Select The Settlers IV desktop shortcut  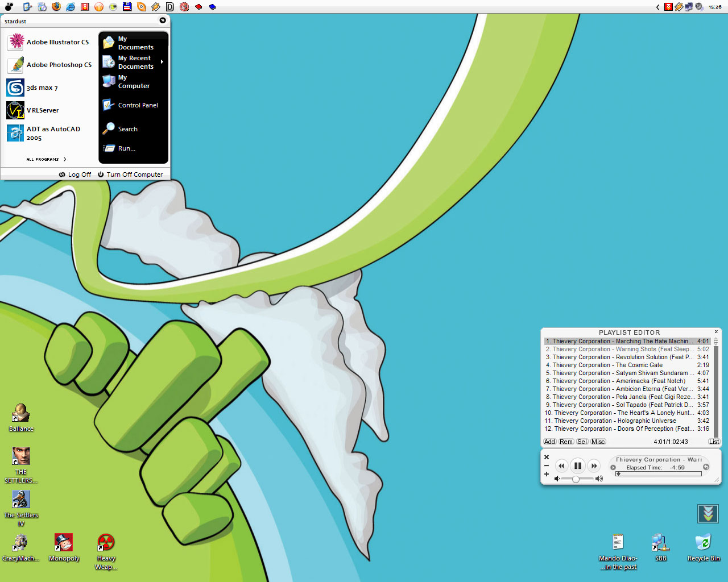coord(21,508)
